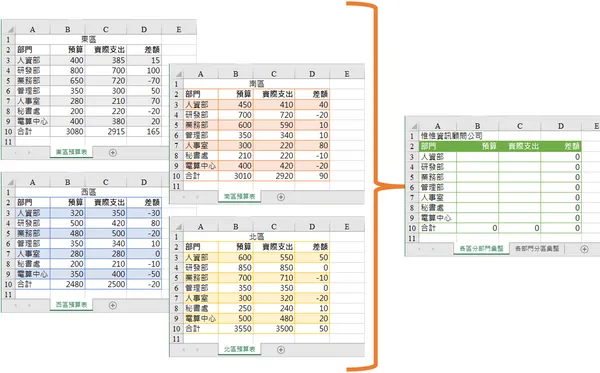Click the 西區 title cell
Screen dimensions: 600x373
[88, 192]
